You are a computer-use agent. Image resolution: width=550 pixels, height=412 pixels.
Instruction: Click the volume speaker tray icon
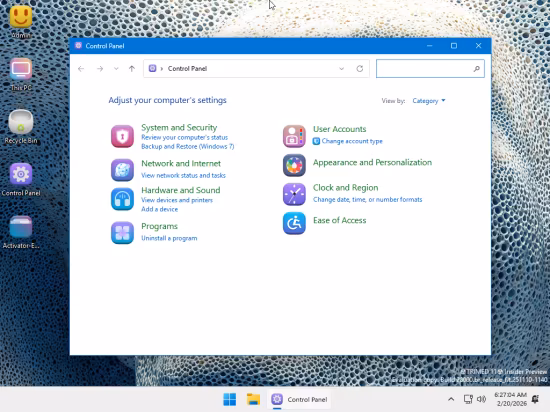click(482, 399)
